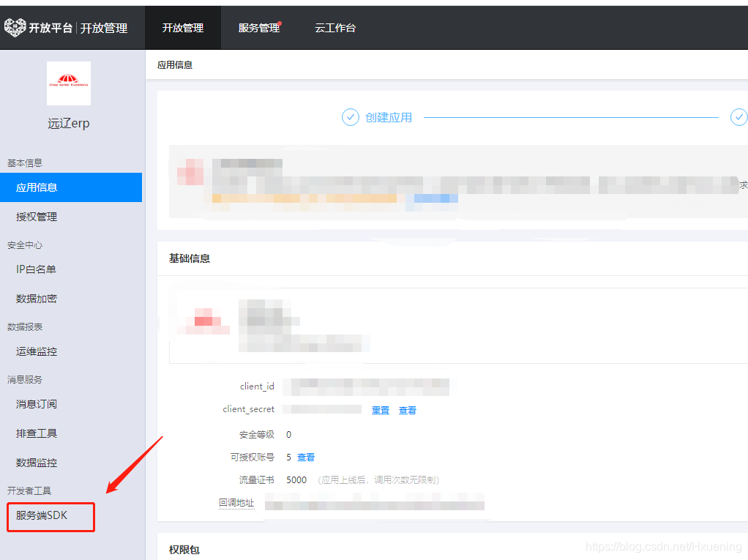The image size is (748, 560).
Task: Click the 远辽erp app logo thumbnail
Action: [x=69, y=83]
